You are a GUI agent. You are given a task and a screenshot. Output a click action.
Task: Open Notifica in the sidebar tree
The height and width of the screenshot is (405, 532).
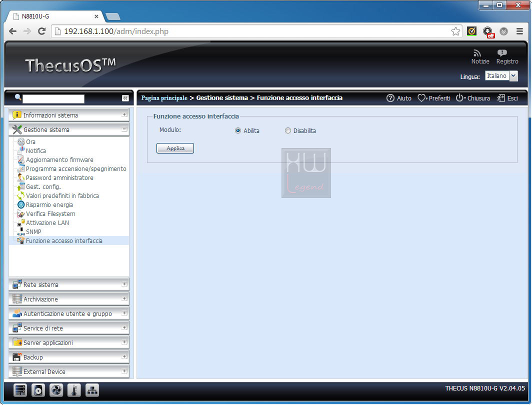point(35,150)
